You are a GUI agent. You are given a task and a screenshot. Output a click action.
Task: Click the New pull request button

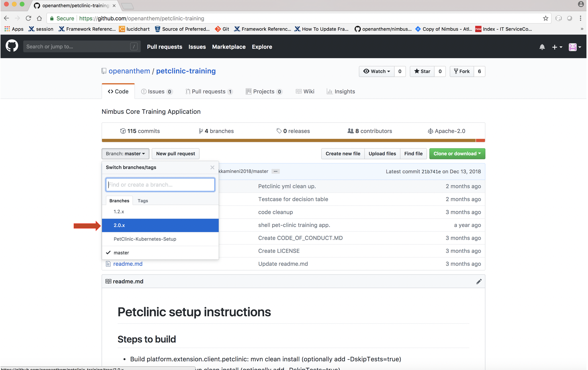[176, 154]
